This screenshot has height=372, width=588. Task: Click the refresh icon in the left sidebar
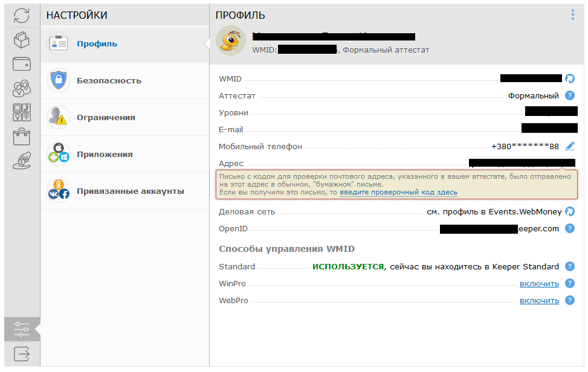pyautogui.click(x=22, y=16)
